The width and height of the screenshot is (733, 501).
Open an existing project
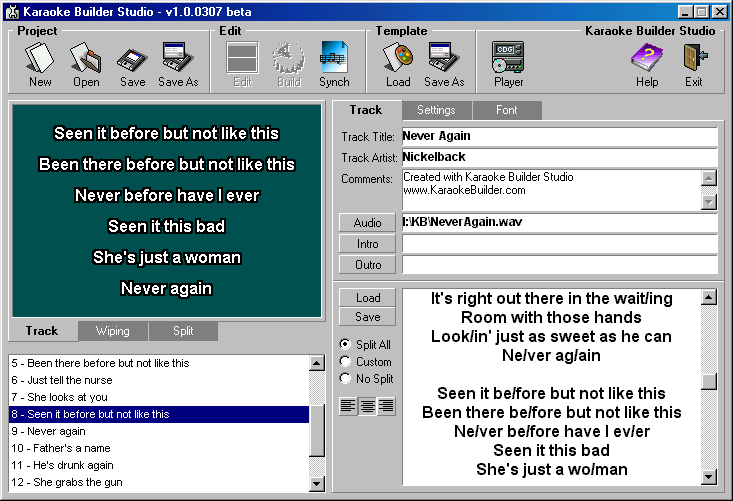(x=86, y=64)
